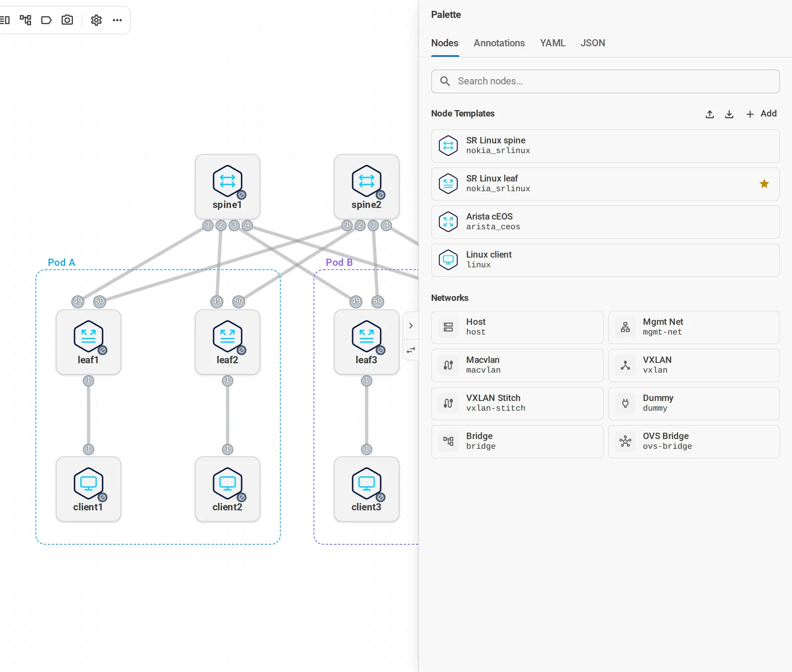Click port 3 on spine2
Viewport: 792px width, 672px height.
[x=373, y=225]
